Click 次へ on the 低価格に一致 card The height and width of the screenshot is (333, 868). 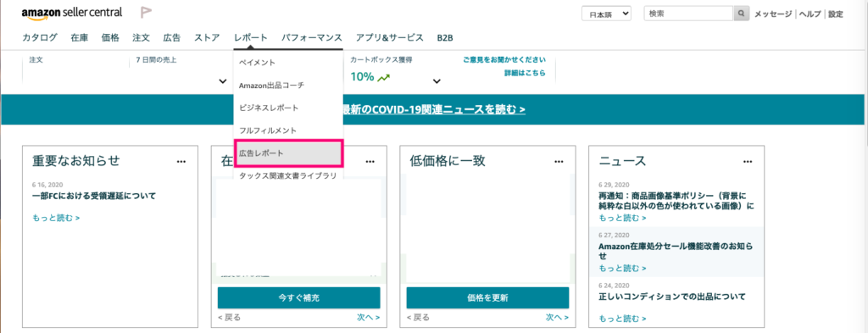pos(558,318)
